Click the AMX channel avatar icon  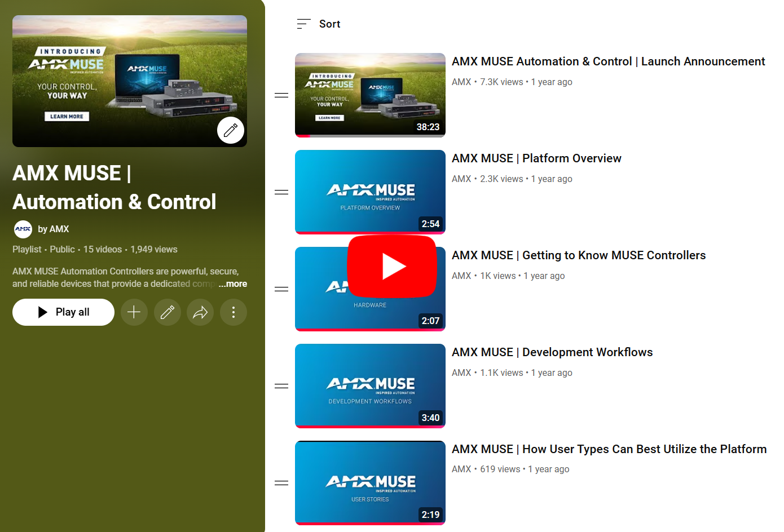click(x=23, y=229)
